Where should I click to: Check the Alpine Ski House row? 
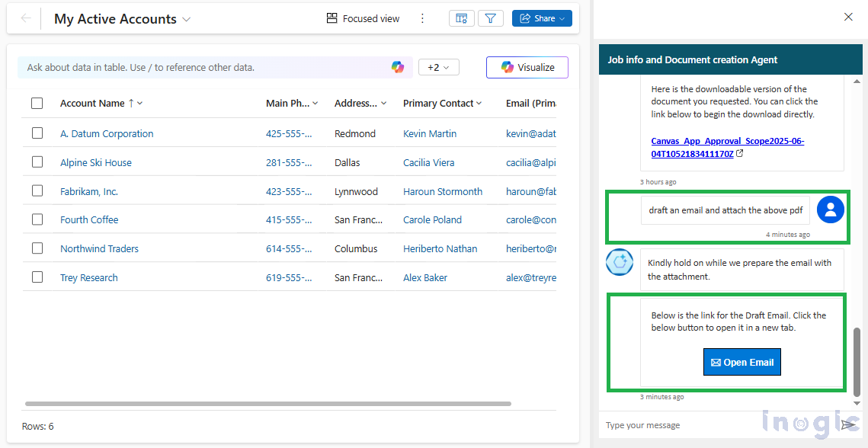pos(37,162)
